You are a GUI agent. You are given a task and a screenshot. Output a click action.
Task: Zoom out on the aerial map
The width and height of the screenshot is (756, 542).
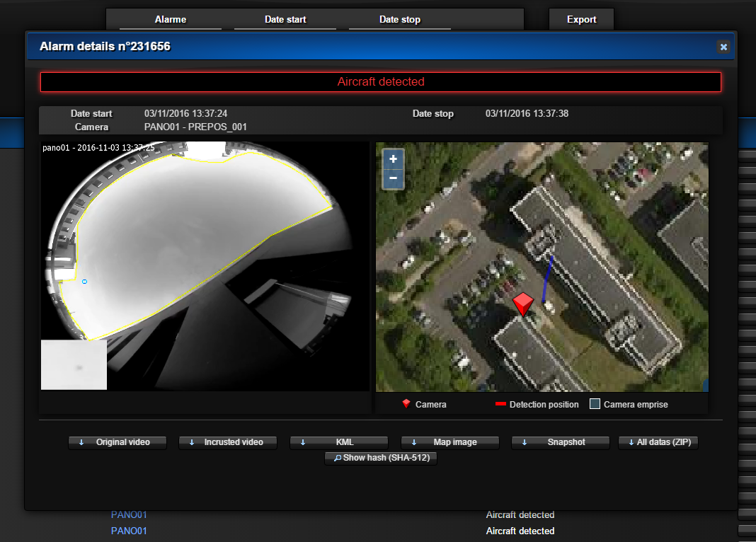(x=393, y=178)
